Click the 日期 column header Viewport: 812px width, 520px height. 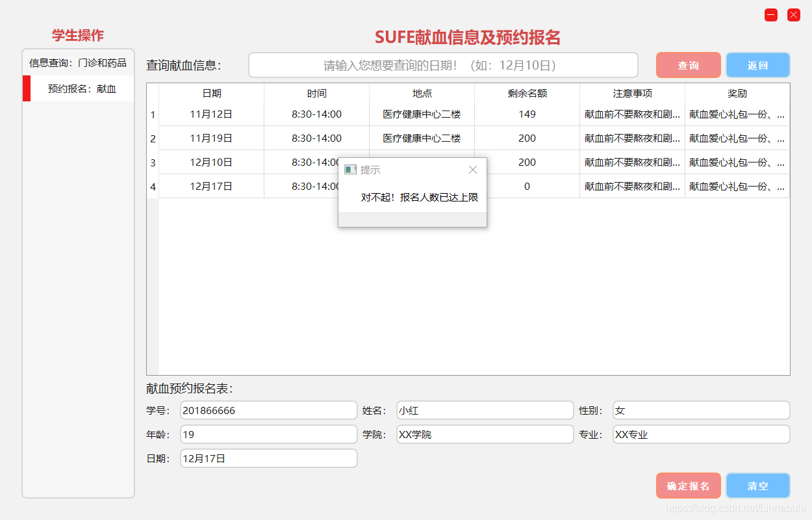click(212, 93)
